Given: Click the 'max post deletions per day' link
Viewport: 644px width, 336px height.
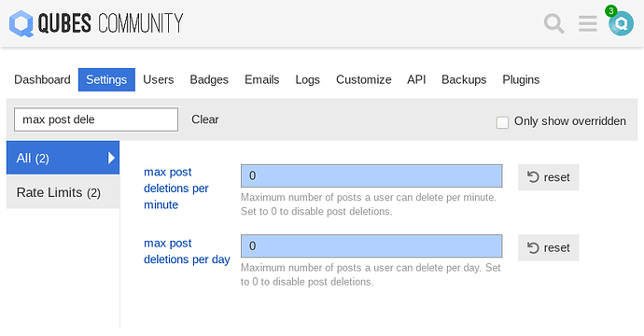Looking at the screenshot, I should (x=187, y=251).
